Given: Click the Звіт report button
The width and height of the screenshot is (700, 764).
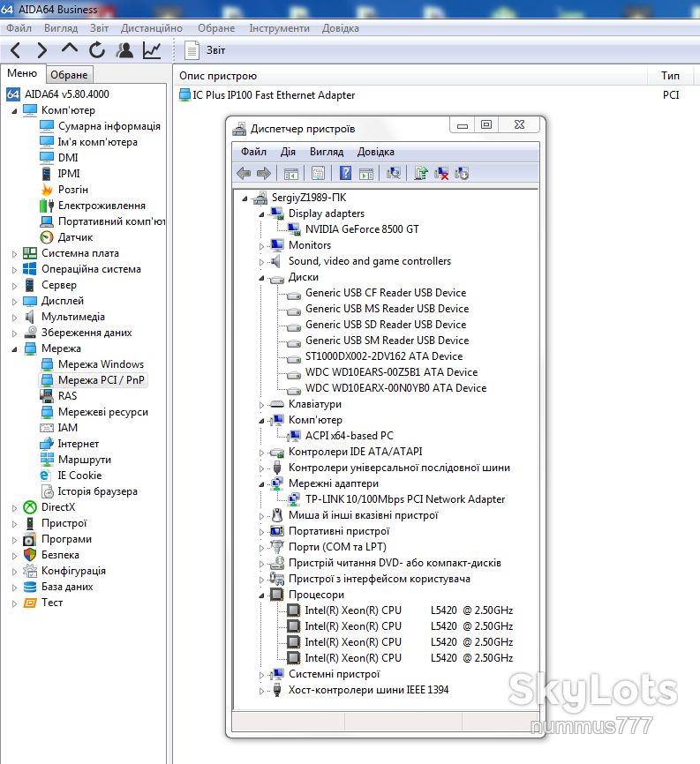Looking at the screenshot, I should (205, 50).
